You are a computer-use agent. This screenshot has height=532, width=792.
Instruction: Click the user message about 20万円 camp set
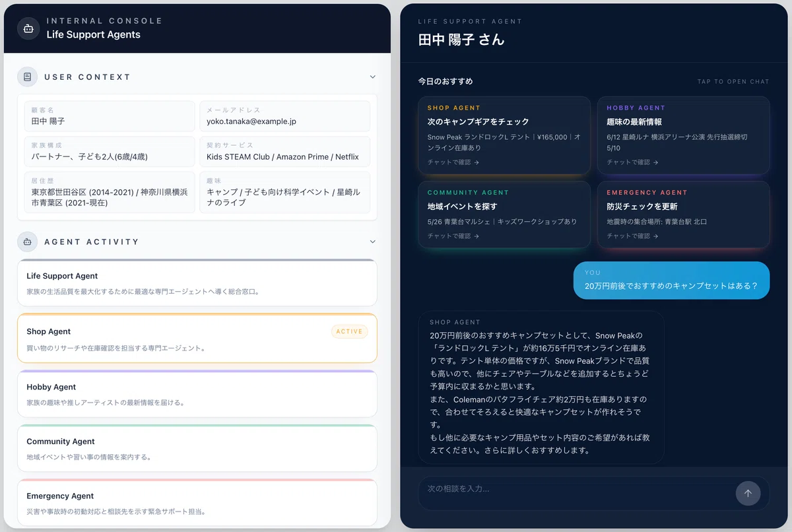point(671,281)
